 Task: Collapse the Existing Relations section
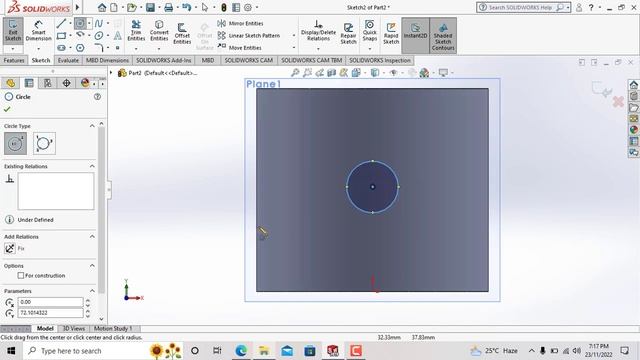pos(92,167)
